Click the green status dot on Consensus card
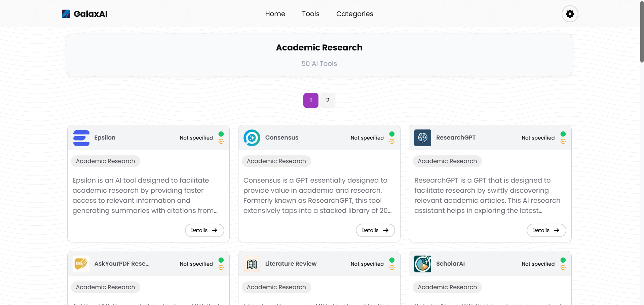 point(392,134)
